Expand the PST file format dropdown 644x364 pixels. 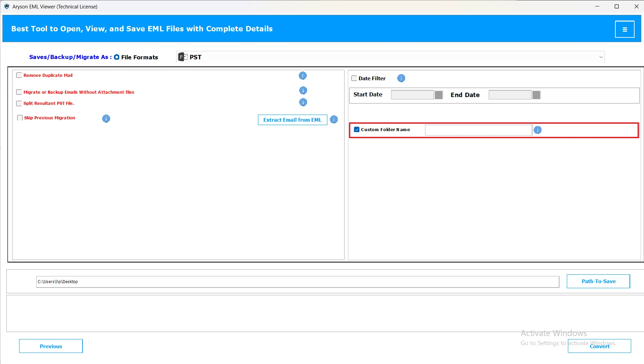tap(601, 57)
